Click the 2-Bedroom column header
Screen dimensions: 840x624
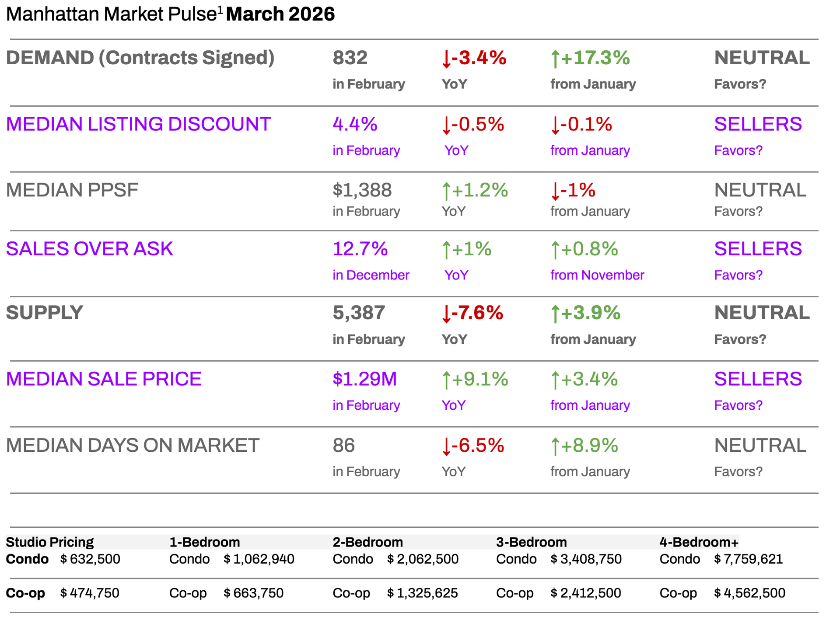367,542
